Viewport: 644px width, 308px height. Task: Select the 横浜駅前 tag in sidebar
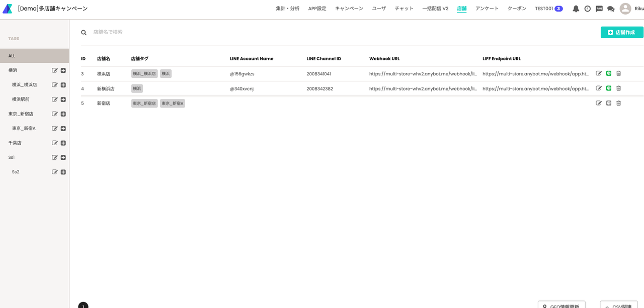point(21,99)
